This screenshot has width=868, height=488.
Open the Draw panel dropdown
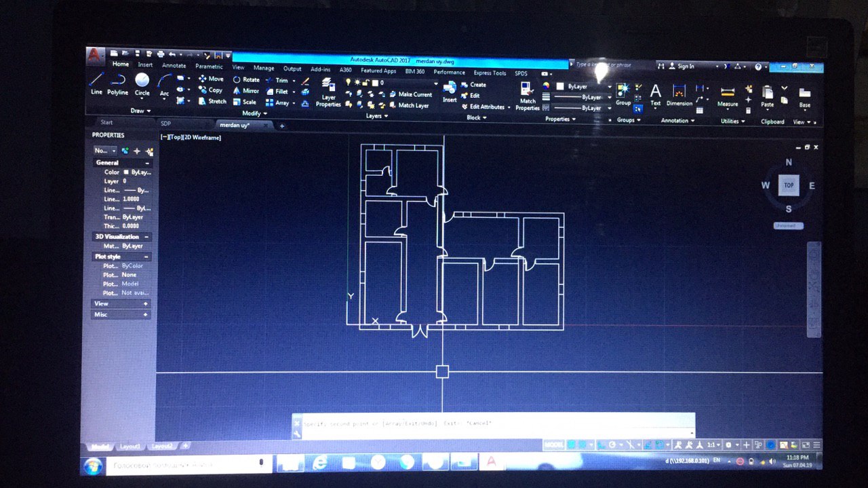pos(141,111)
